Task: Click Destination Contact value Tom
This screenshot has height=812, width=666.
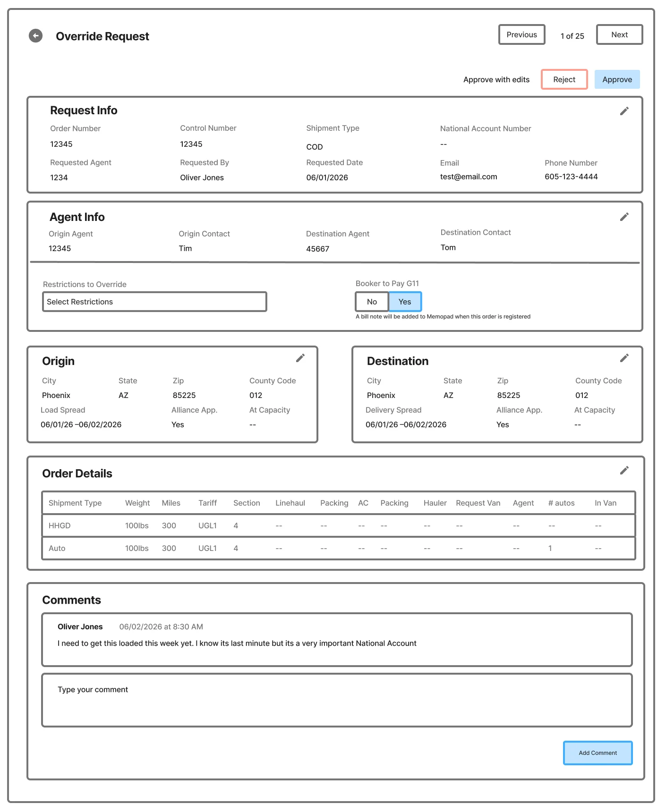Action: [x=448, y=247]
